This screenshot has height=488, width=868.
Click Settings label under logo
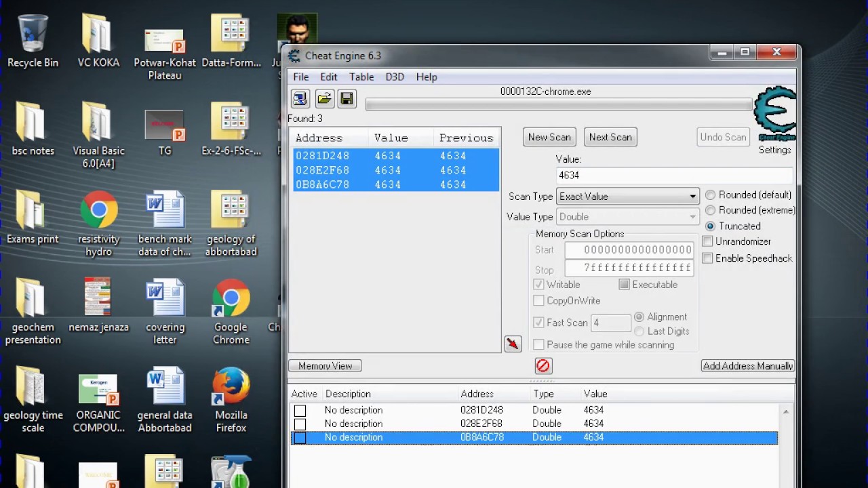[774, 150]
